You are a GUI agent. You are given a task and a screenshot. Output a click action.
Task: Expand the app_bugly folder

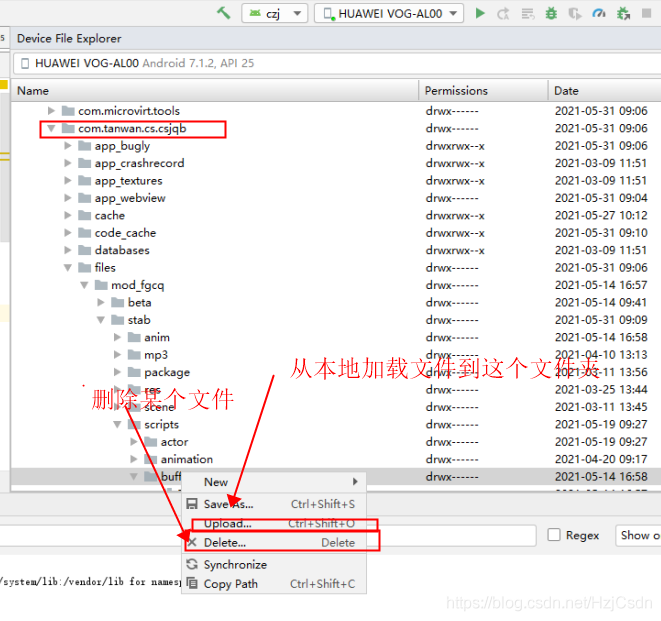(x=68, y=146)
